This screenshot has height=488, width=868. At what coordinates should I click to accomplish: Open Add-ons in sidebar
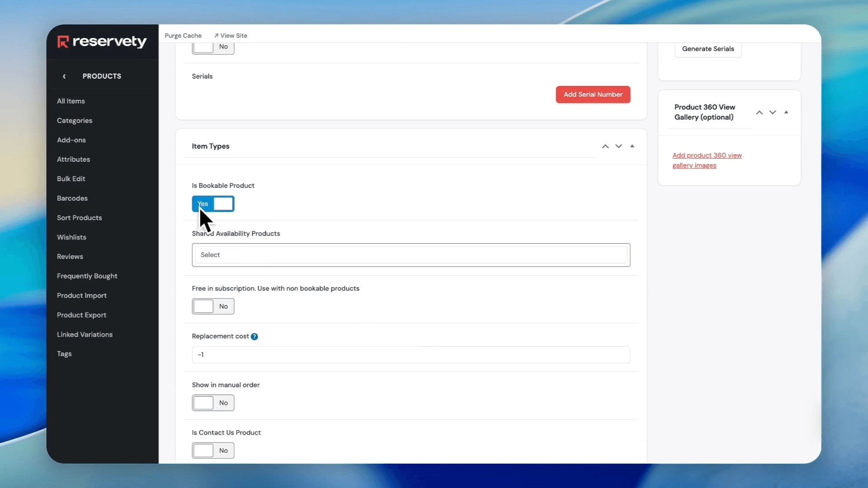click(x=71, y=140)
